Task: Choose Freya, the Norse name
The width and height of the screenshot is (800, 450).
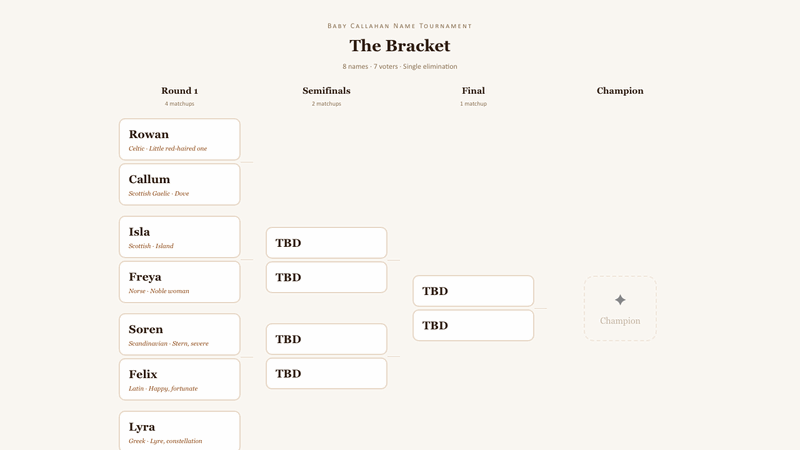Action: (179, 282)
